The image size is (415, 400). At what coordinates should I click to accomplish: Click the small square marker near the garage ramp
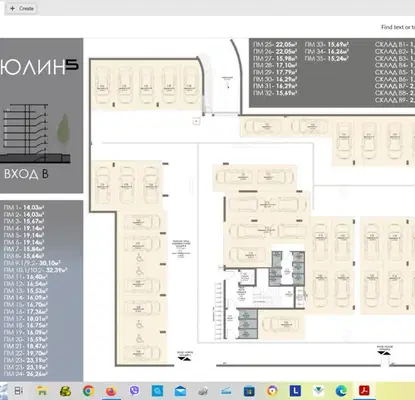point(196,121)
